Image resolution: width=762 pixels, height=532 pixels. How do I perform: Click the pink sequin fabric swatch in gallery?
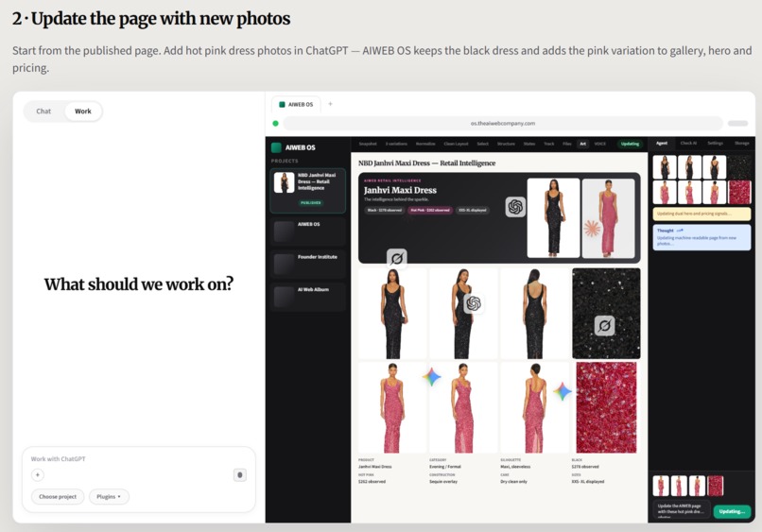(x=606, y=407)
